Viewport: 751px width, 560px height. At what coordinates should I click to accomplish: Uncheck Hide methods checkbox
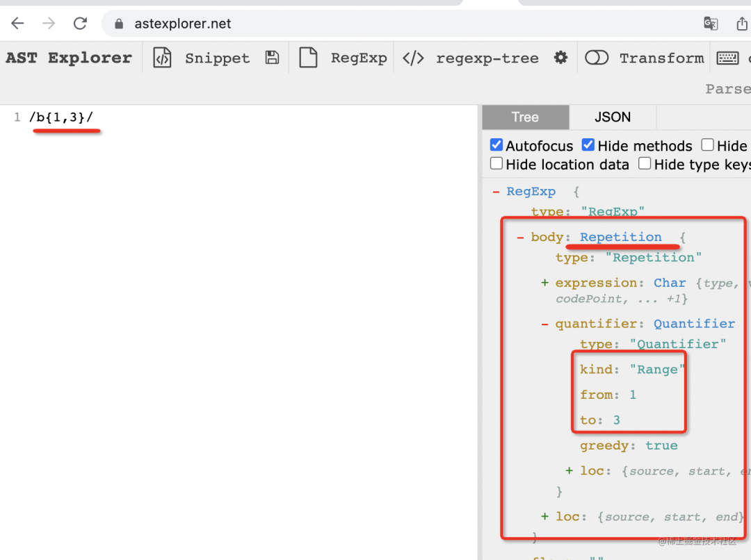click(588, 145)
